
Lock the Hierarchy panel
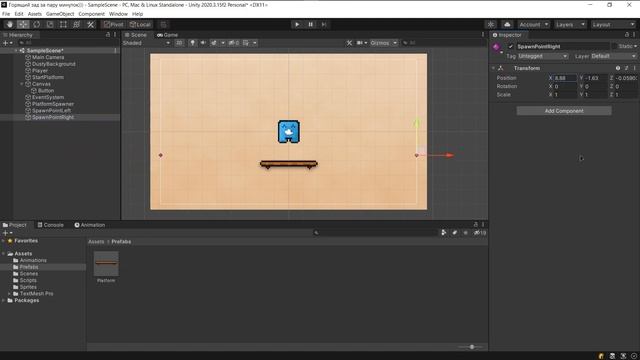click(108, 35)
